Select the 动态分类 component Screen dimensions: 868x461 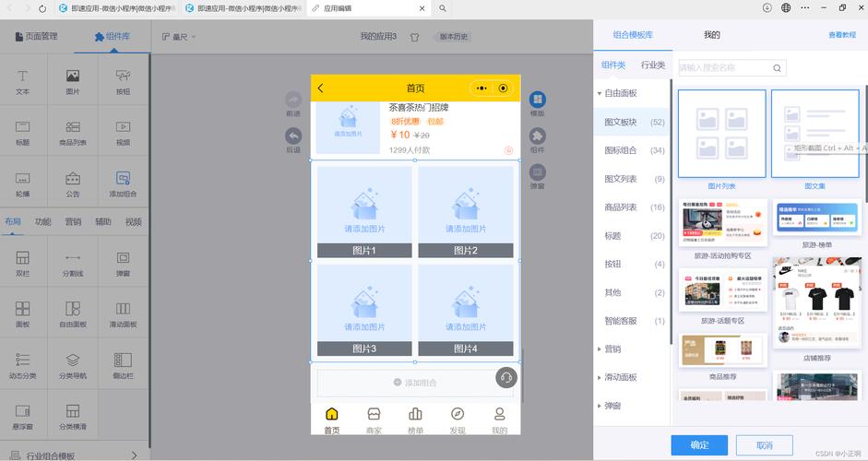click(23, 365)
